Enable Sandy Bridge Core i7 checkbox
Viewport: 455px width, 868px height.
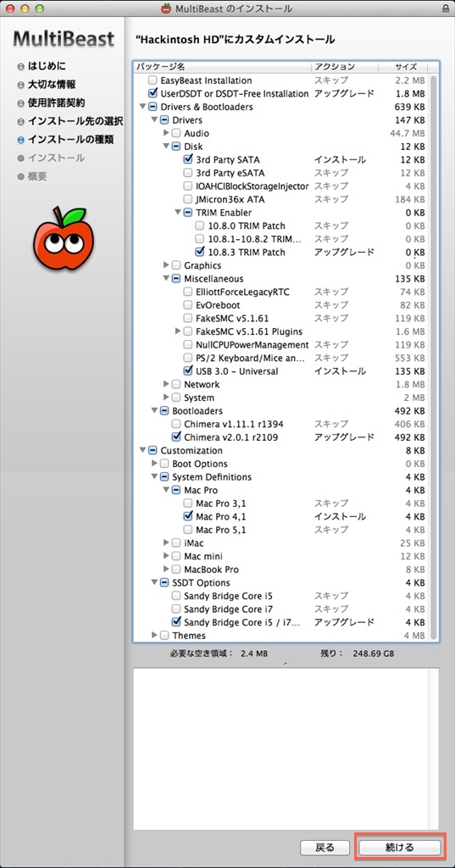[176, 609]
